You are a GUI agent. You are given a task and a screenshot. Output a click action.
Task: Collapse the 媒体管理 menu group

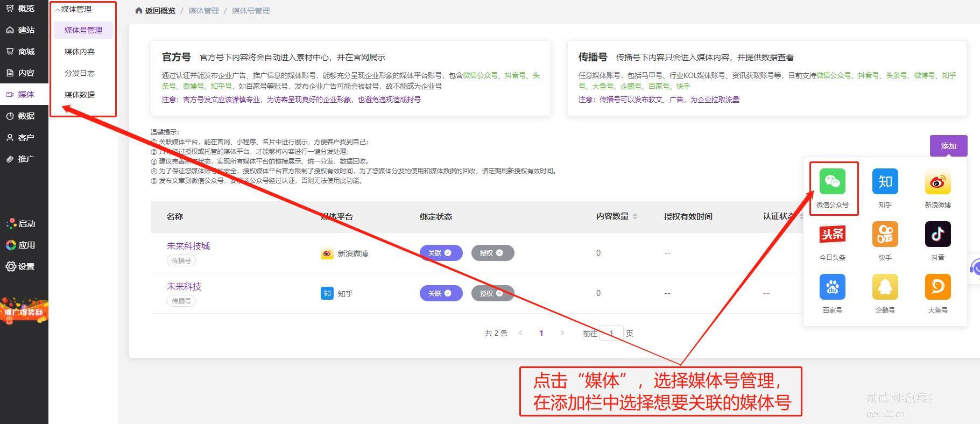pyautogui.click(x=74, y=9)
